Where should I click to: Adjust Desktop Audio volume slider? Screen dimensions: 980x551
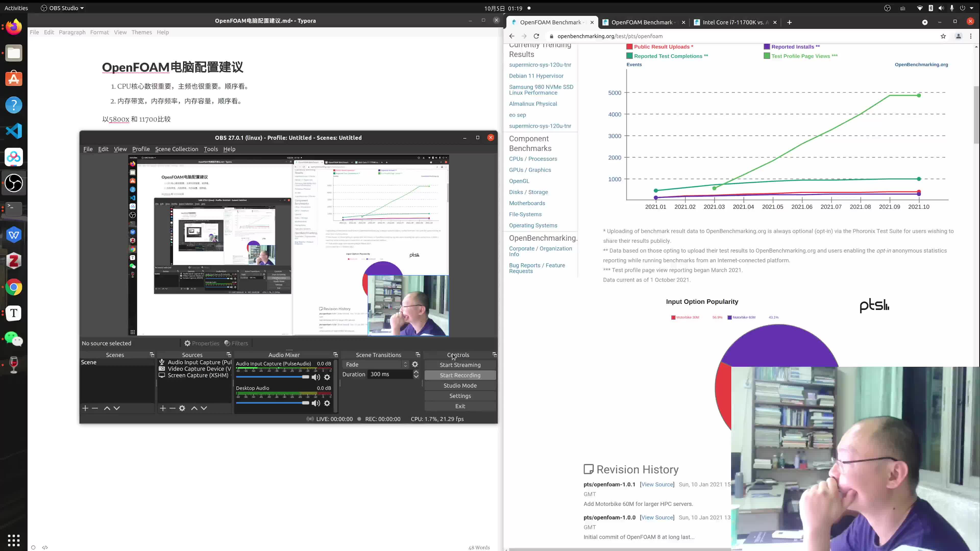coord(272,403)
